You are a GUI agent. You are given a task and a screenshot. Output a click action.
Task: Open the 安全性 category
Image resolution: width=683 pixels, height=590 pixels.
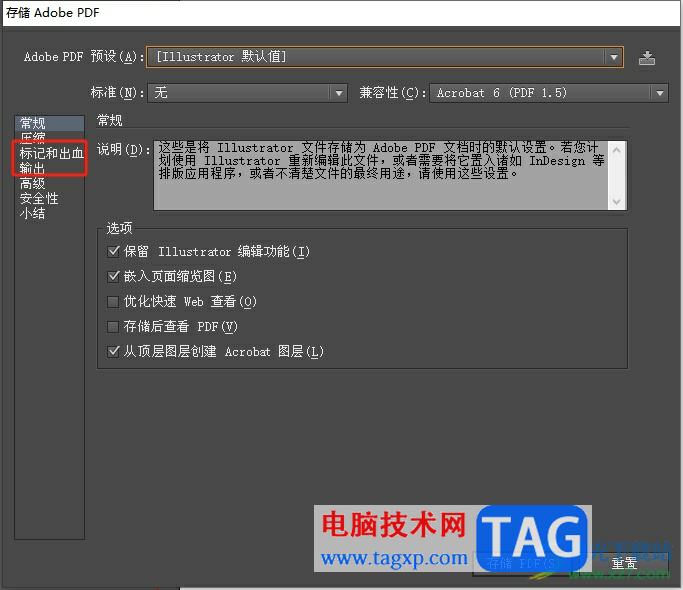coord(39,198)
